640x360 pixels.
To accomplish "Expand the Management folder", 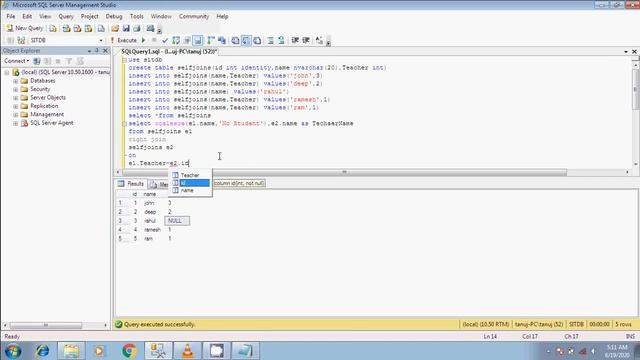I will click(16, 115).
